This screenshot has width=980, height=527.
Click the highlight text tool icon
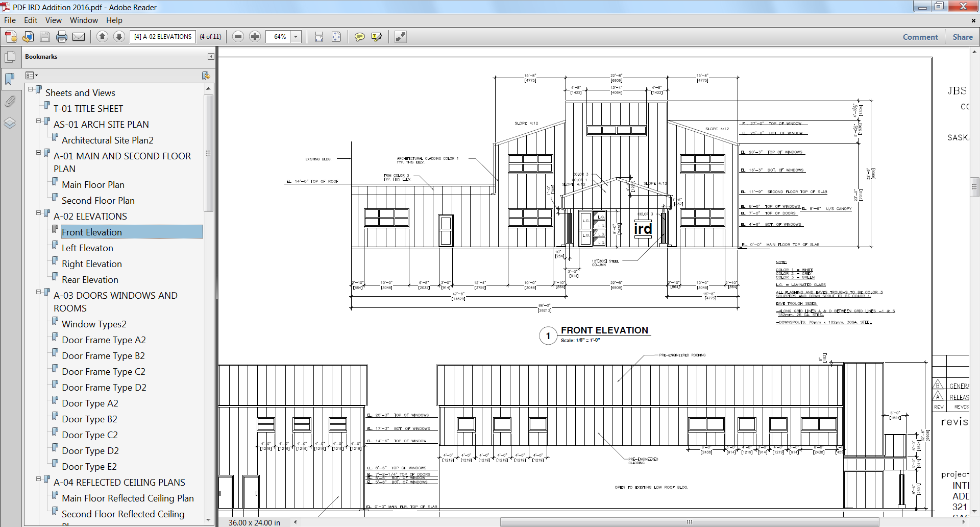click(377, 37)
